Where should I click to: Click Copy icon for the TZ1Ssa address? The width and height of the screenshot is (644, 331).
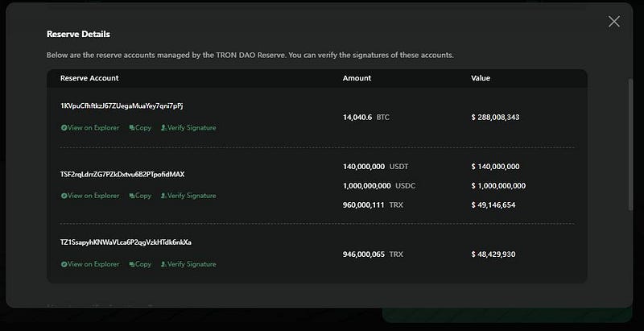tap(132, 264)
